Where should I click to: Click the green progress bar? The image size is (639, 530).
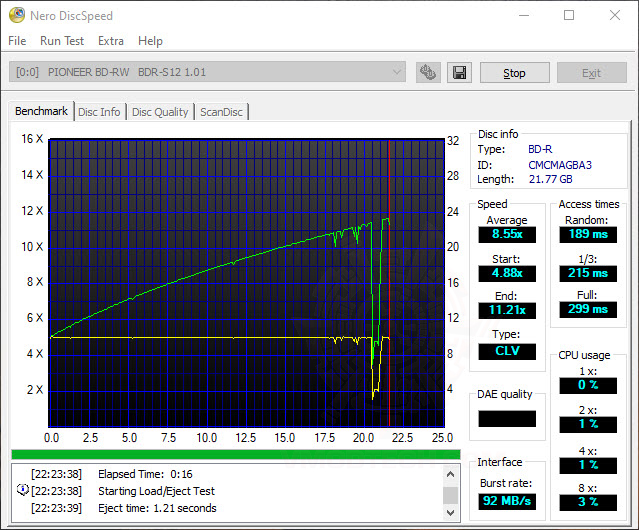(x=236, y=455)
